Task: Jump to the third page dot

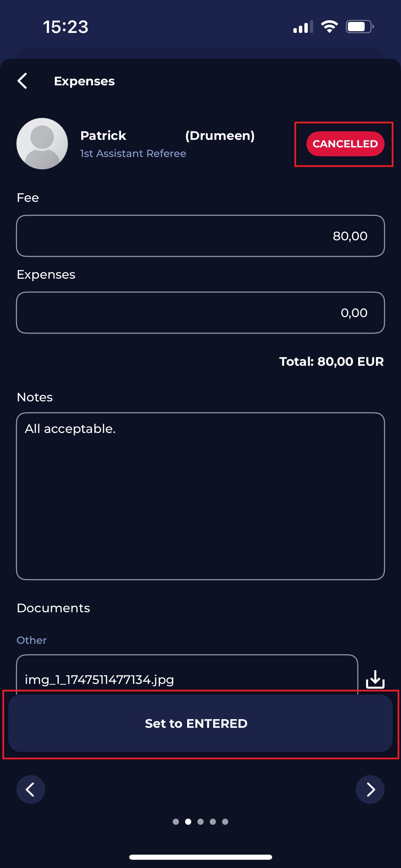Action: (200, 822)
